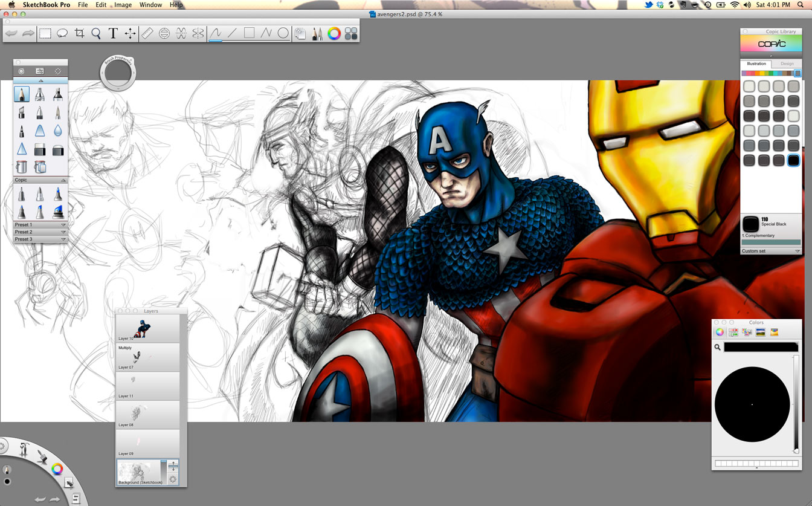Click the Ruler tool icon

tap(147, 34)
